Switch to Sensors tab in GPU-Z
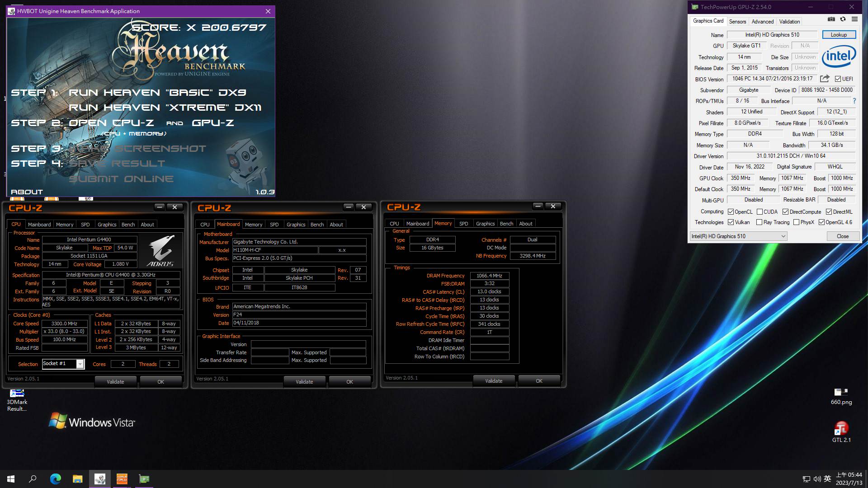The image size is (868, 488). (737, 22)
